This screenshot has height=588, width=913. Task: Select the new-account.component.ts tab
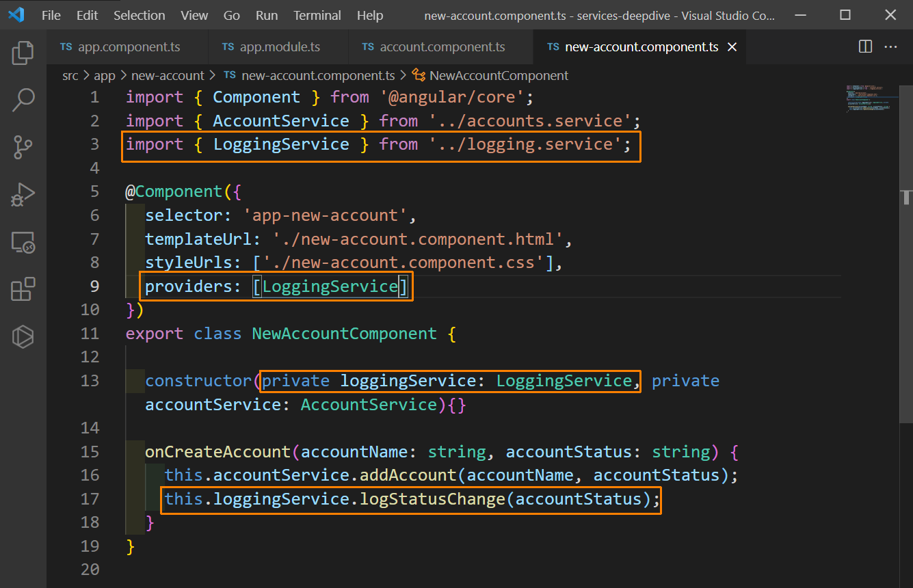point(641,47)
